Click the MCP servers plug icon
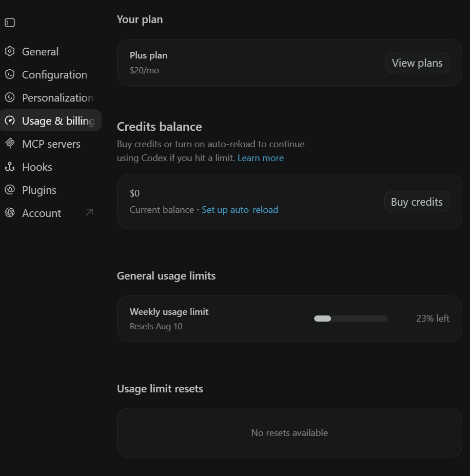Viewport: 470px width, 476px height. click(10, 144)
